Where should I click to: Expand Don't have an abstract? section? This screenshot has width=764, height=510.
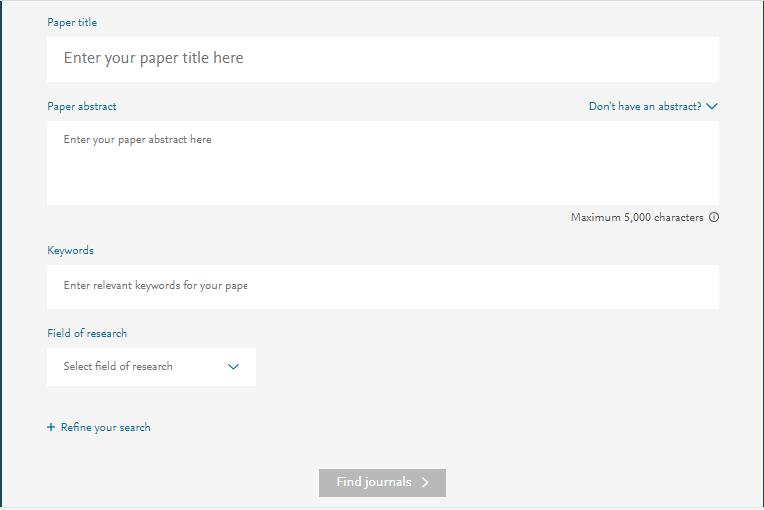(x=653, y=106)
